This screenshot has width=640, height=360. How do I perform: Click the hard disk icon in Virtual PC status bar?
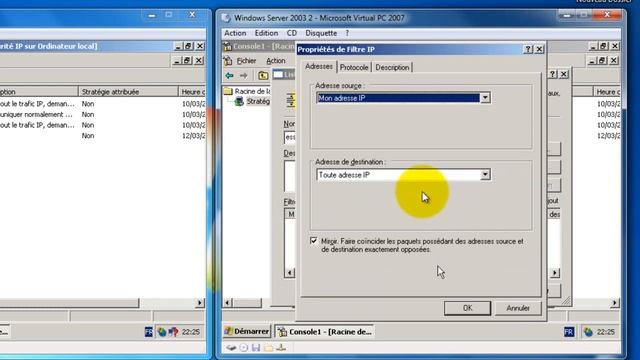pos(231,348)
